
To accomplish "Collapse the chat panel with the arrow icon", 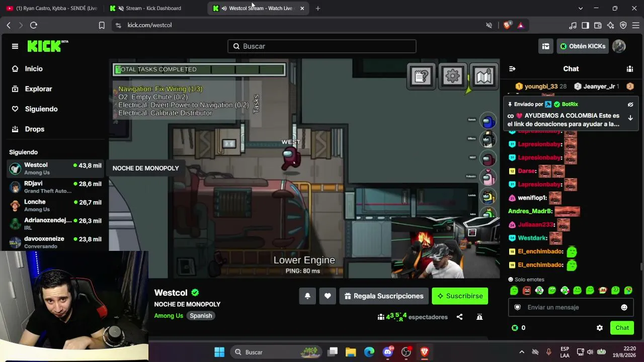I will [512, 69].
